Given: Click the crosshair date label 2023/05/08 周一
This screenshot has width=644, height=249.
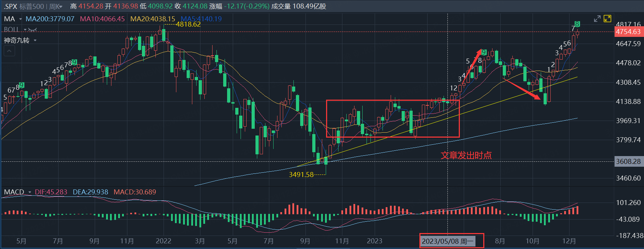Looking at the screenshot, I should (x=448, y=241).
